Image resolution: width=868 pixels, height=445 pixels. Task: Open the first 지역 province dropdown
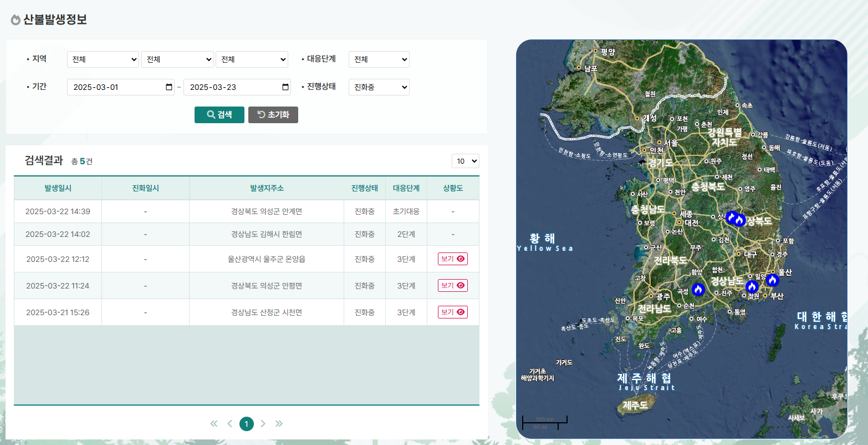pyautogui.click(x=103, y=59)
